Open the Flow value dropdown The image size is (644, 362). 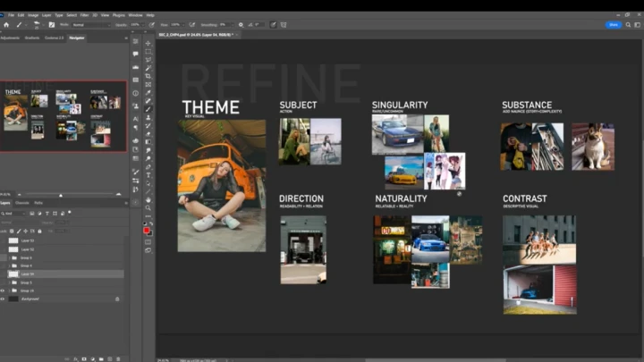[183, 25]
